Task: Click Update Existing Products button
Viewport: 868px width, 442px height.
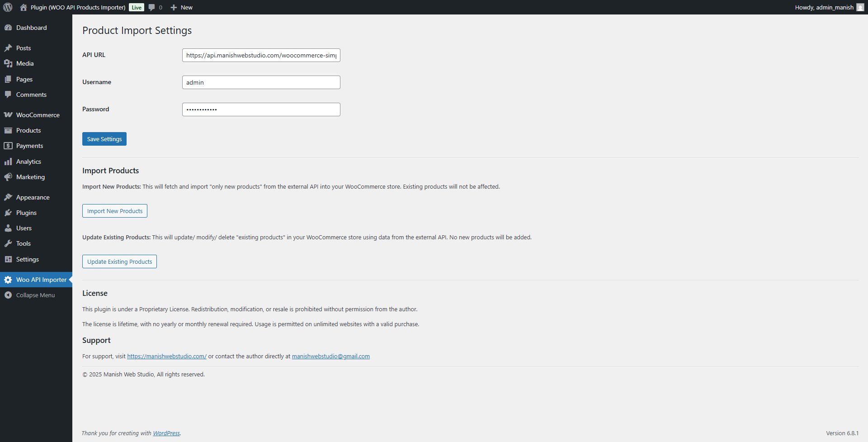Action: (x=119, y=261)
